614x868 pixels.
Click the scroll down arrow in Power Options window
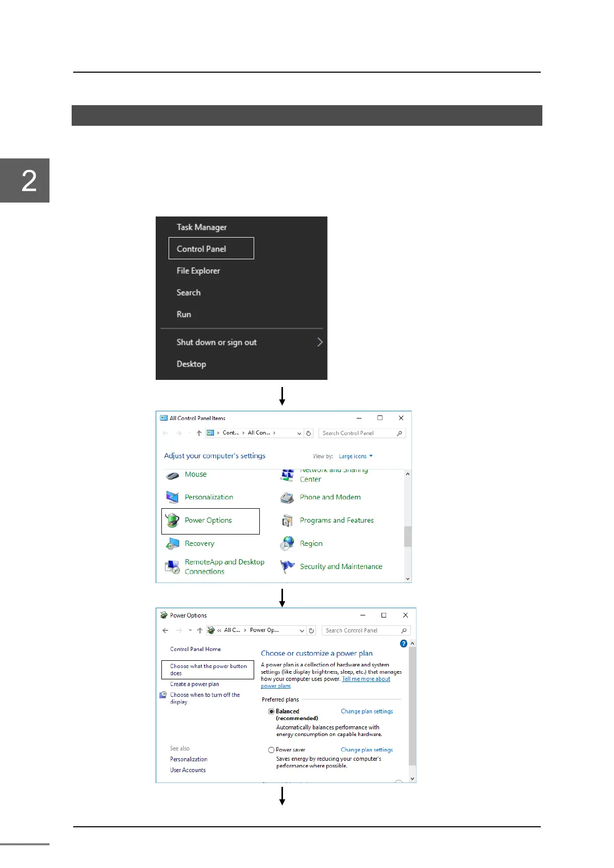[412, 779]
